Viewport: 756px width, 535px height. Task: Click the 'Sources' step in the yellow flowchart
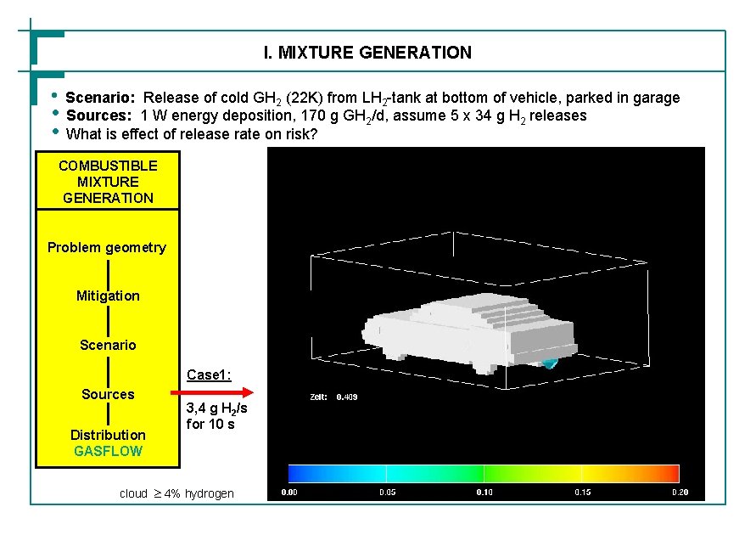click(108, 394)
